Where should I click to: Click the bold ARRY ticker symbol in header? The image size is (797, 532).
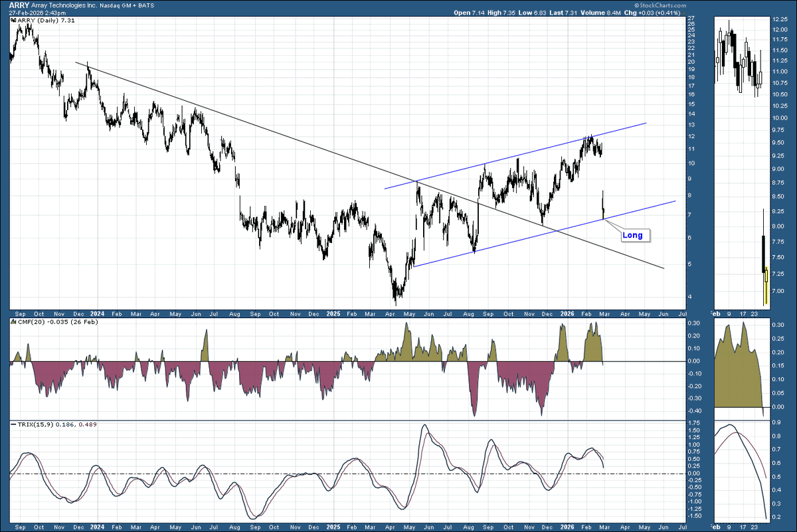19,5
